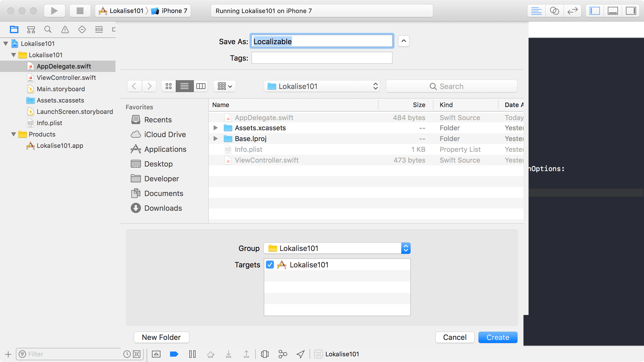The width and height of the screenshot is (644, 362).
Task: Show the standard editor
Action: click(536, 11)
